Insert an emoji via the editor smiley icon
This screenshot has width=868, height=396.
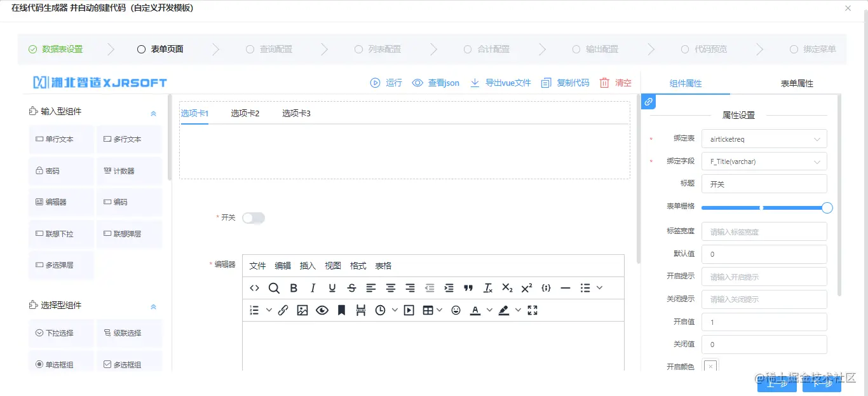pos(455,310)
